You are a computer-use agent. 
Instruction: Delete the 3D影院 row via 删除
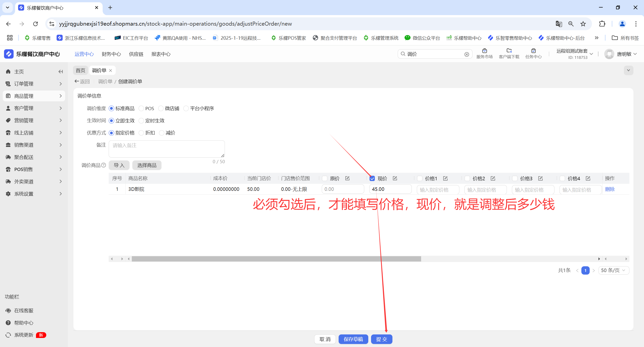click(x=610, y=189)
